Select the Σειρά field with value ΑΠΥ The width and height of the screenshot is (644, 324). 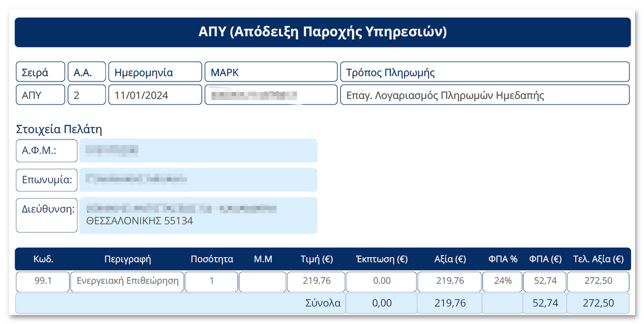(x=40, y=95)
